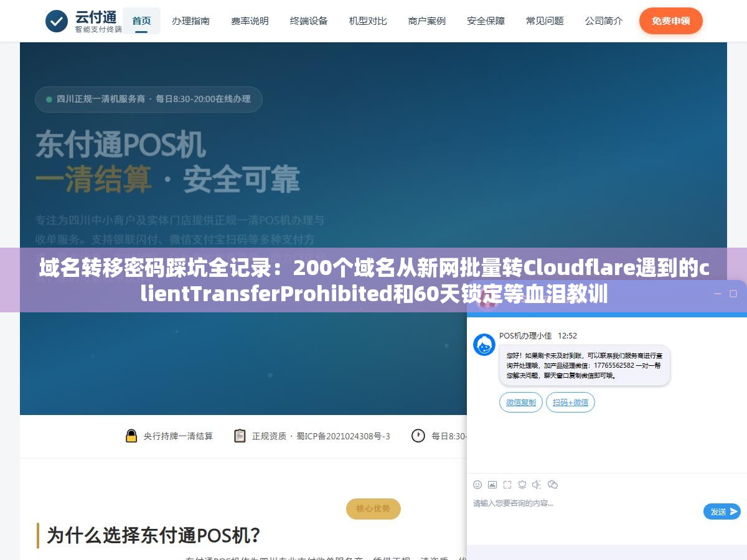Select the 首页 nav tab

(141, 21)
